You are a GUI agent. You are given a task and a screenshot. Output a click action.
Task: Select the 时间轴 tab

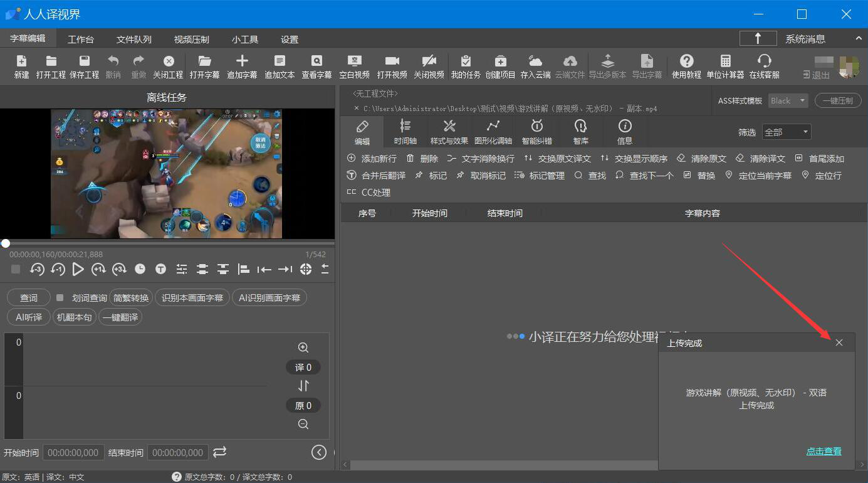coord(405,132)
